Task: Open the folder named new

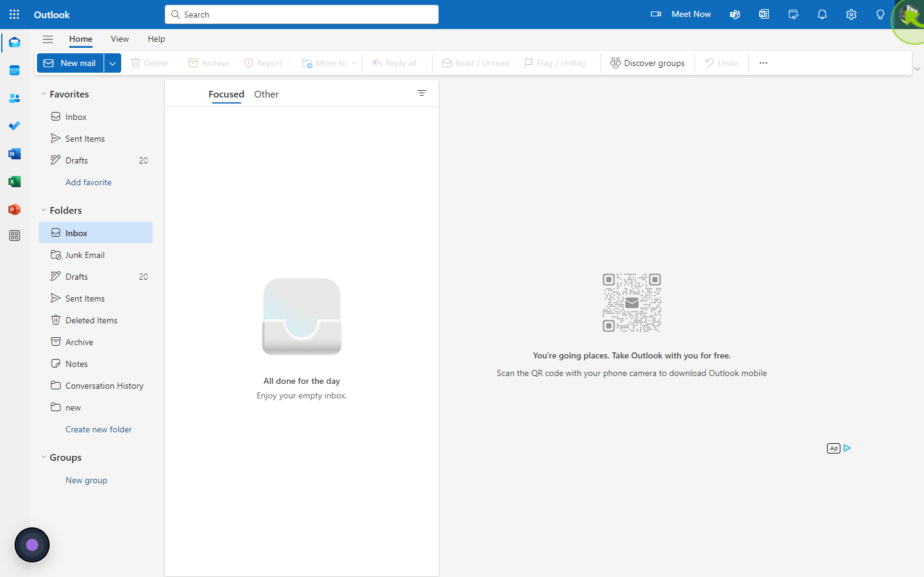Action: (x=96, y=407)
